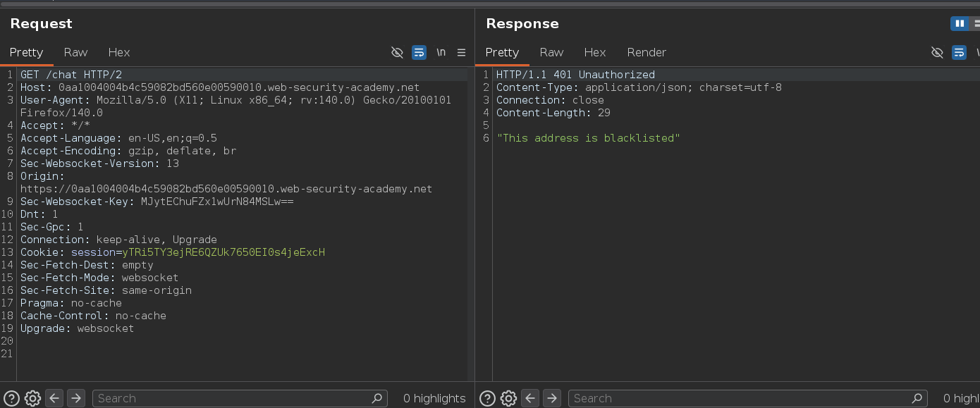Click magnifier icon in Request search box

tap(377, 398)
